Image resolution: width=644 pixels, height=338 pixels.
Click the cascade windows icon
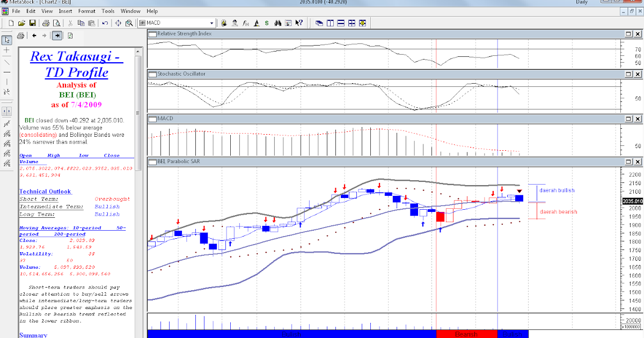(319, 23)
